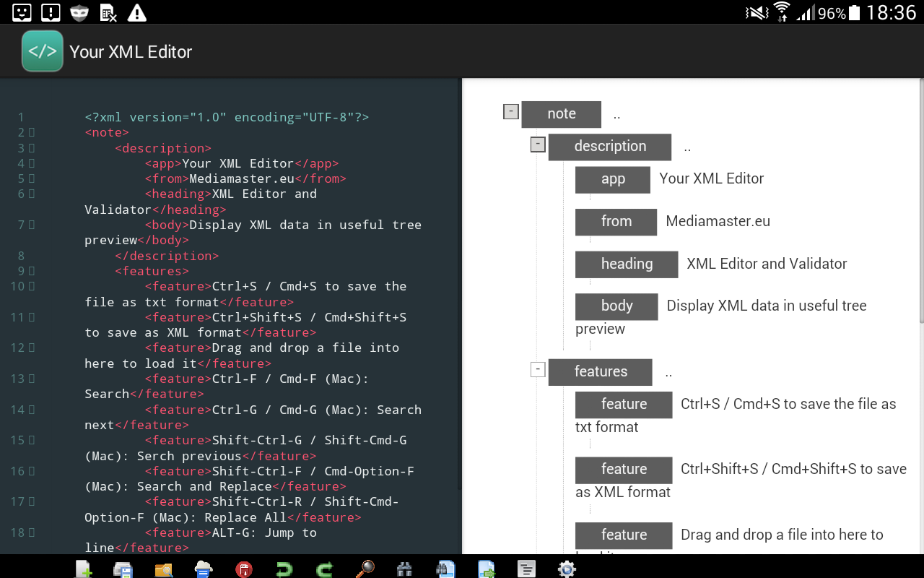
Task: Collapse the note node in the tree
Action: (x=511, y=111)
